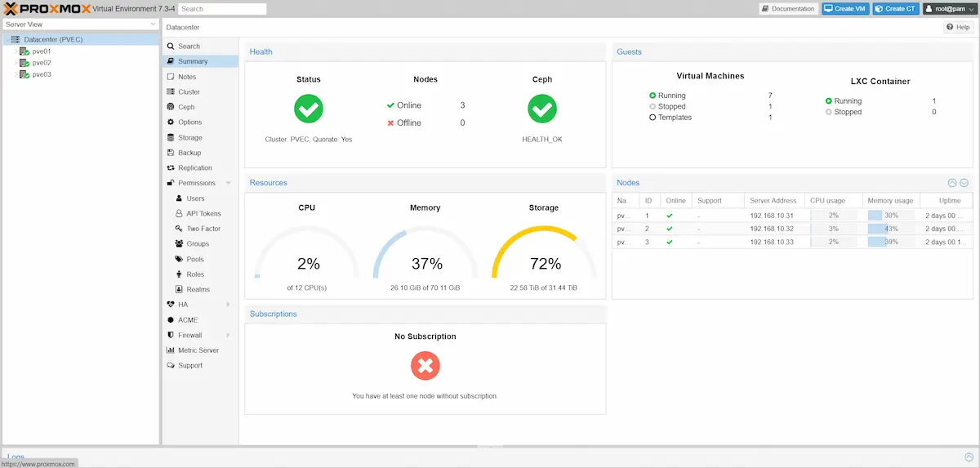Click the Pools tags icon
Image resolution: width=980 pixels, height=468 pixels.
coord(179,259)
